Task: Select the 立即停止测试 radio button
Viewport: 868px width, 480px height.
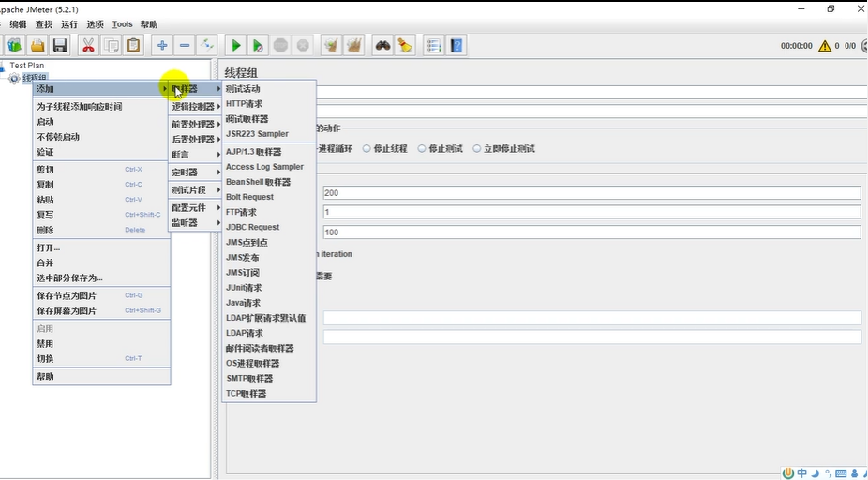Action: coord(476,148)
